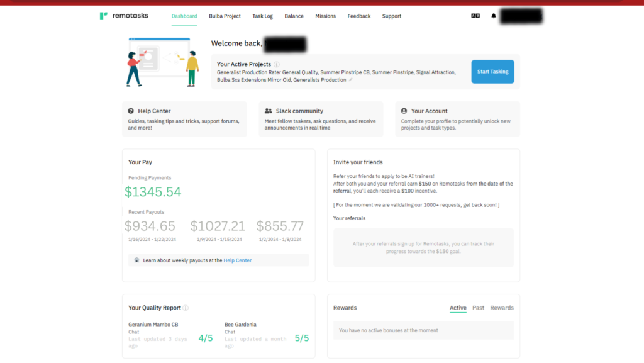
Task: Click the pencil edit icon after Generalists Production
Action: [x=351, y=80]
